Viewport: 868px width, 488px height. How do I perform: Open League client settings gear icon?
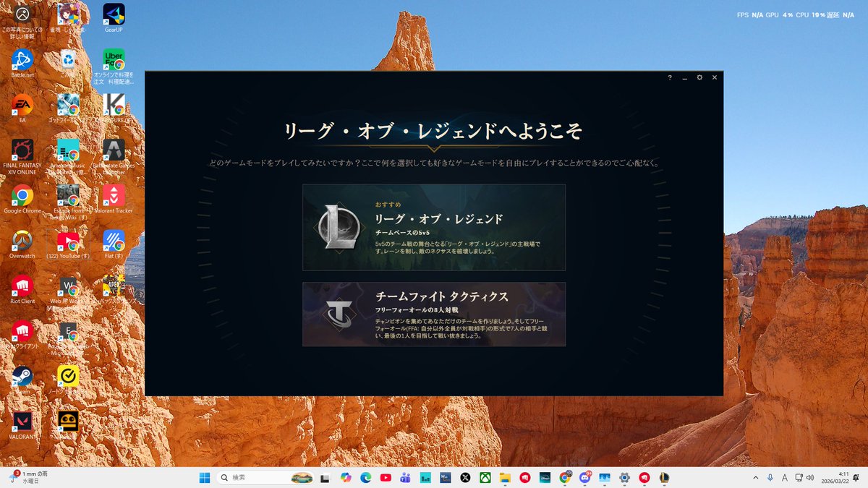click(699, 77)
